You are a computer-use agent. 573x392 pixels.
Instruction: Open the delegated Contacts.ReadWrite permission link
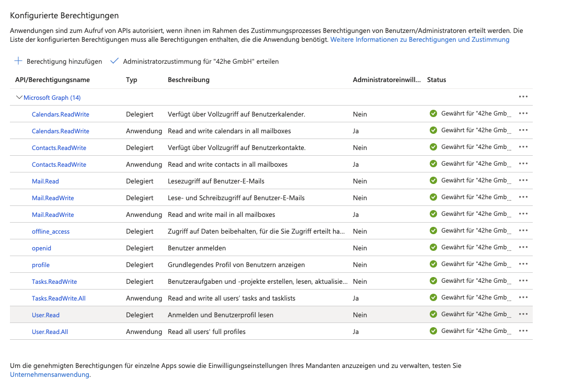coord(59,148)
